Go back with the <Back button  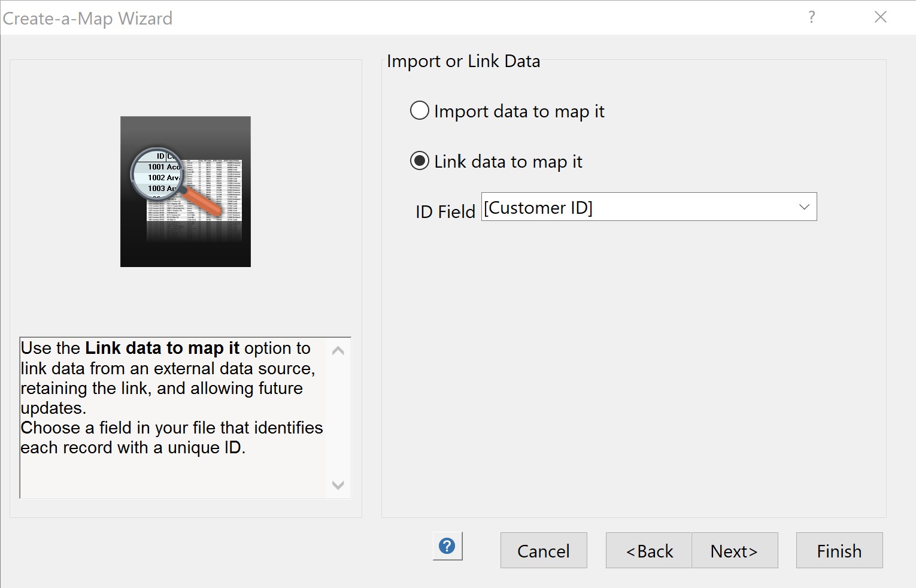click(649, 551)
